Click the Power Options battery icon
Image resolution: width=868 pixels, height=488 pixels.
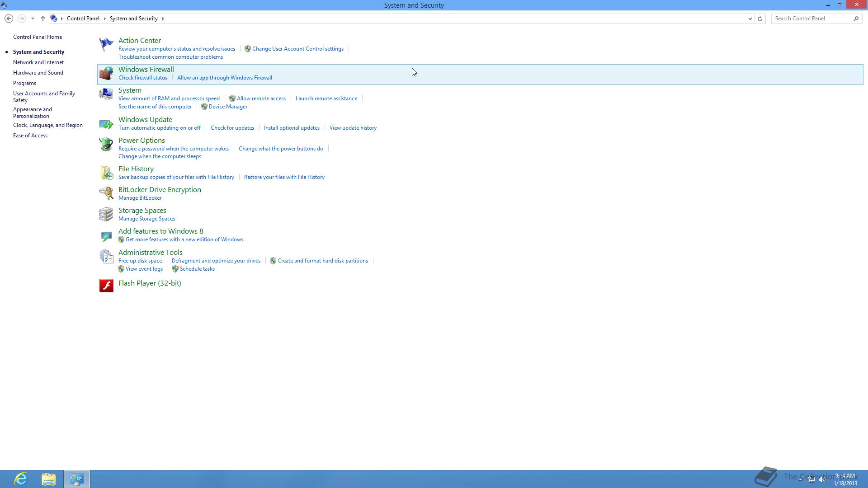[106, 144]
